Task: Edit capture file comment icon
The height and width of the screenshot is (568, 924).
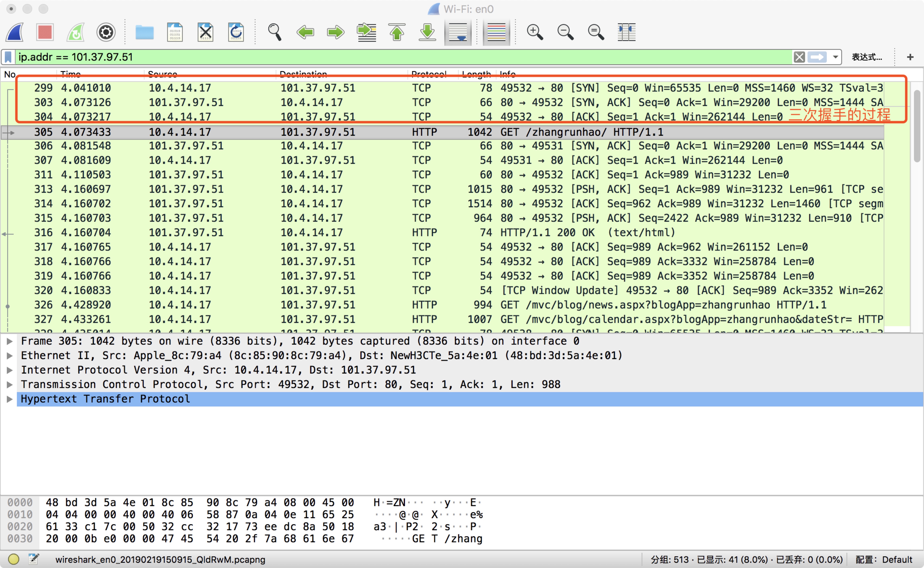Action: coord(34,559)
